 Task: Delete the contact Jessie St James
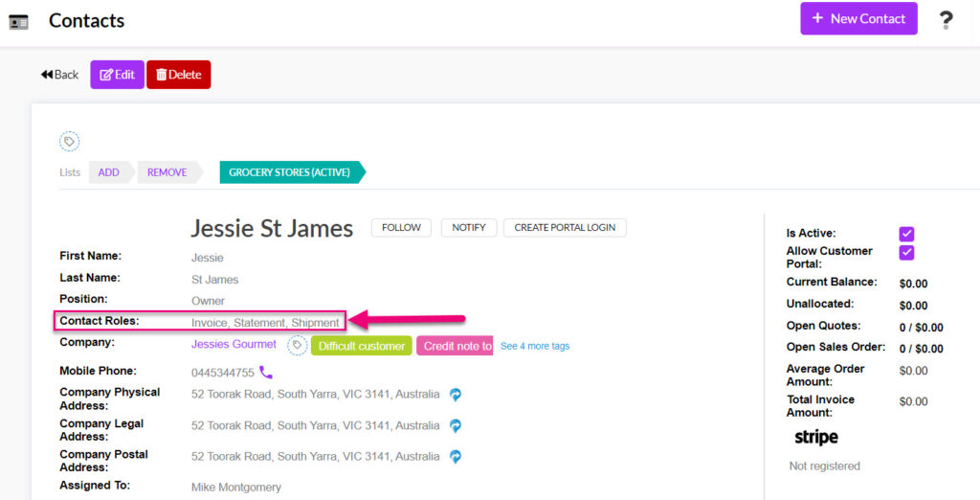178,75
